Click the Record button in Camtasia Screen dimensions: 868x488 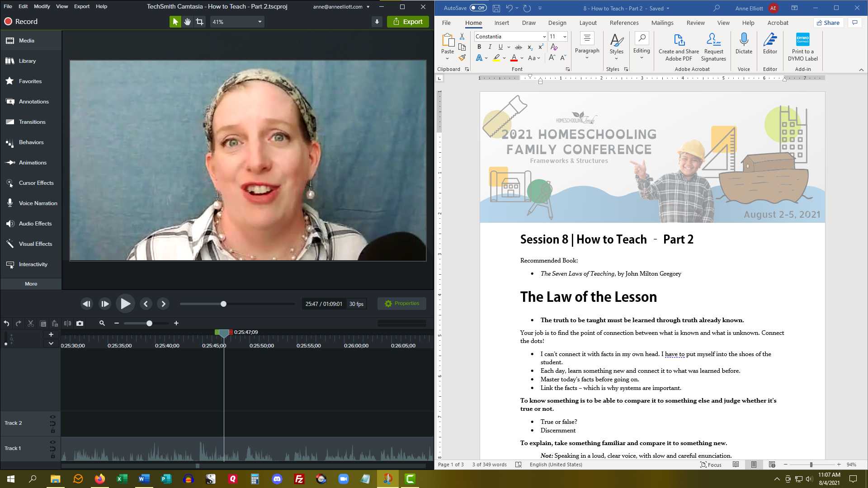point(21,22)
